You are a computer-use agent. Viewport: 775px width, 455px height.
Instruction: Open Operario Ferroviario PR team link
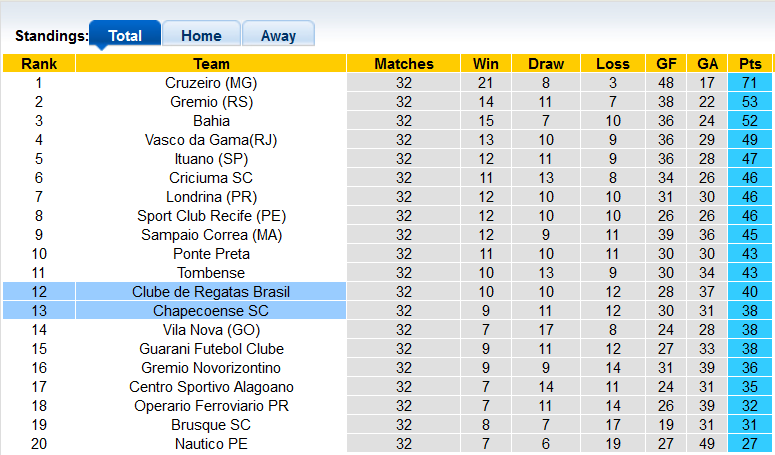click(x=211, y=406)
